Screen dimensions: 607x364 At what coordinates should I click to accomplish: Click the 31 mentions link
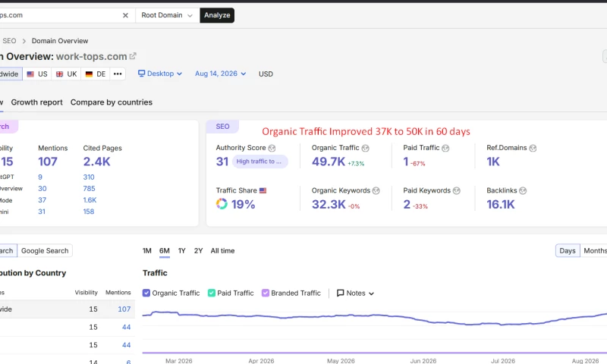pos(42,212)
